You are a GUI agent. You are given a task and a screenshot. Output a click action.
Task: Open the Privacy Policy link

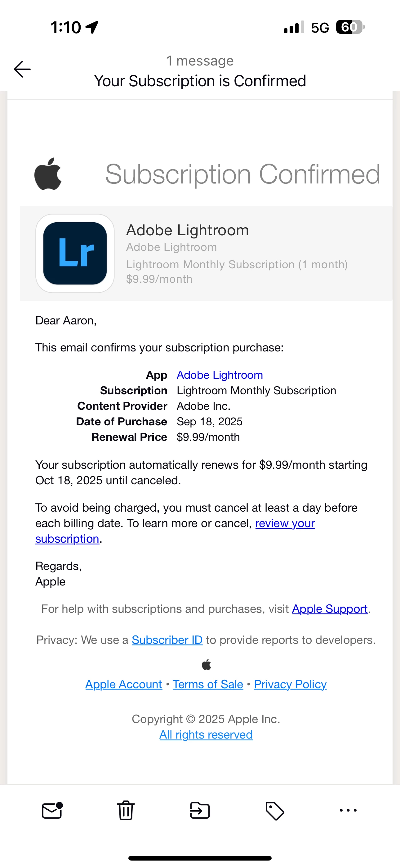point(290,684)
